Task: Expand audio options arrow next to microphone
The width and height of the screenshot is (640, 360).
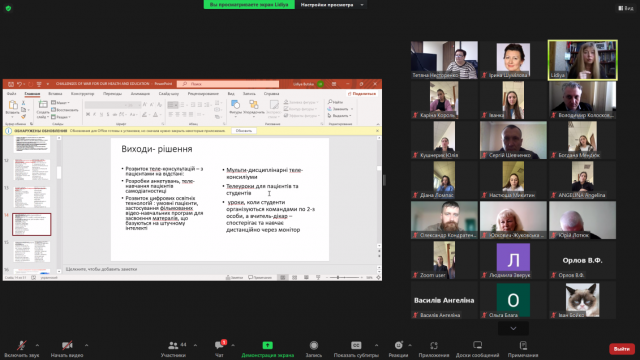Action: pos(37,345)
